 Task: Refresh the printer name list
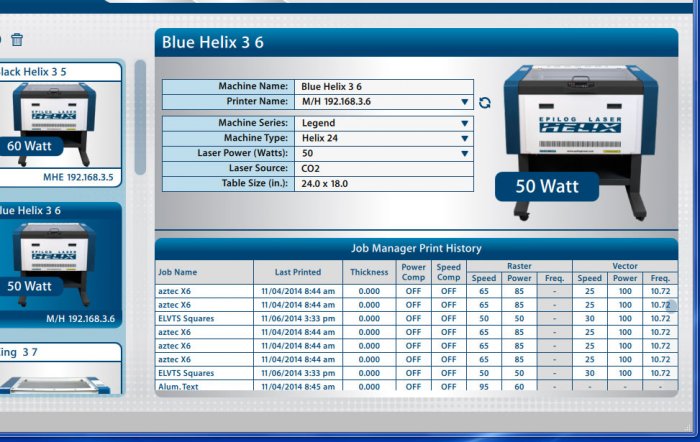tap(485, 102)
